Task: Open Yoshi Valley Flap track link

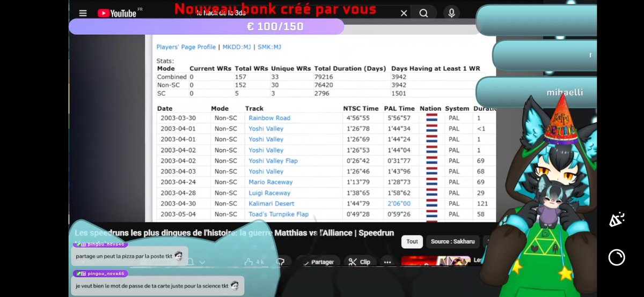Action: tap(273, 161)
